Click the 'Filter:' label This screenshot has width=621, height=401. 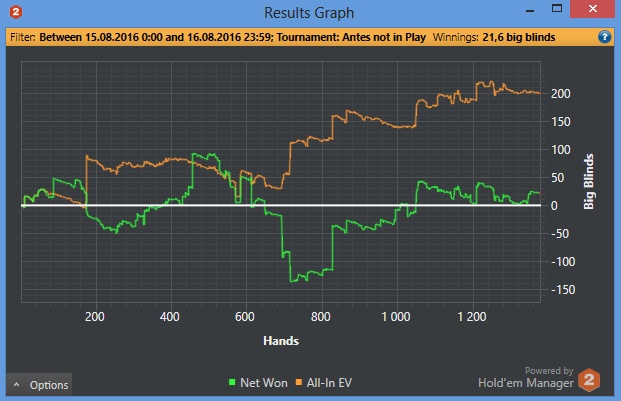[23, 37]
